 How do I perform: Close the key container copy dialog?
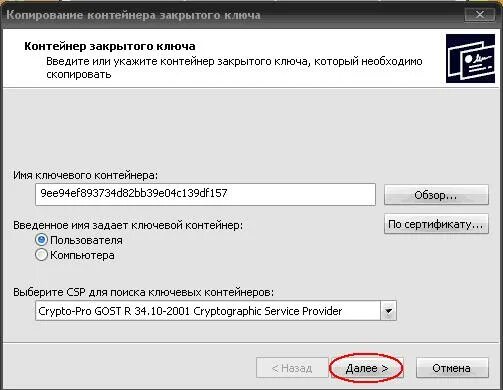pyautogui.click(x=480, y=15)
